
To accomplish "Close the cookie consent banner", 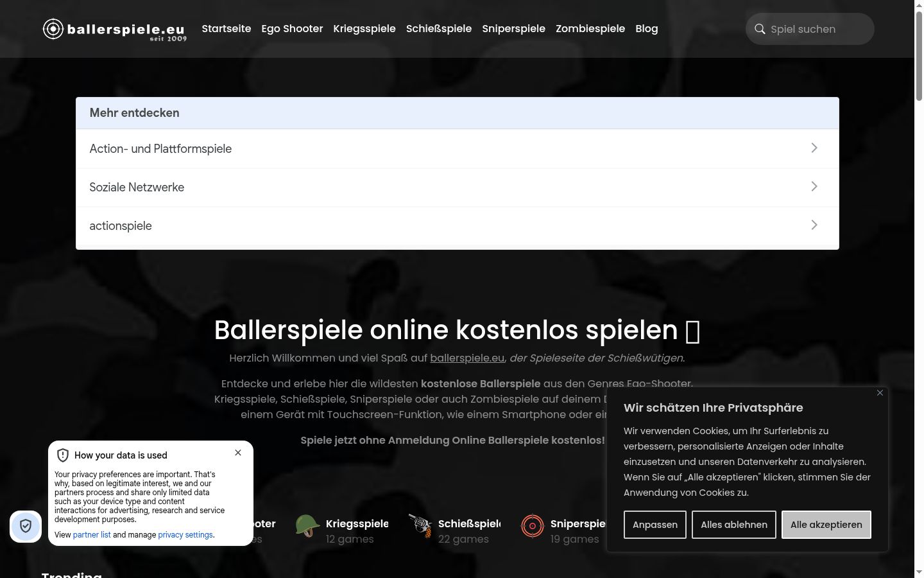I will coord(880,392).
